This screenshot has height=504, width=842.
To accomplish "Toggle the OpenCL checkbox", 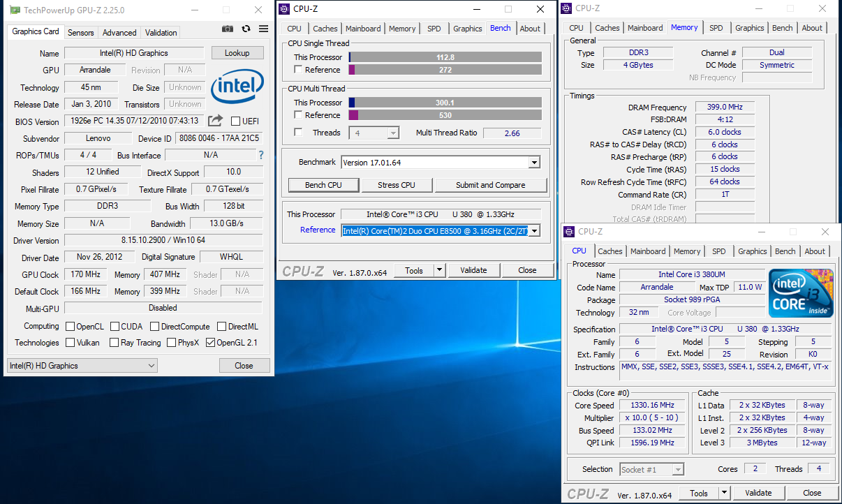I will (70, 326).
